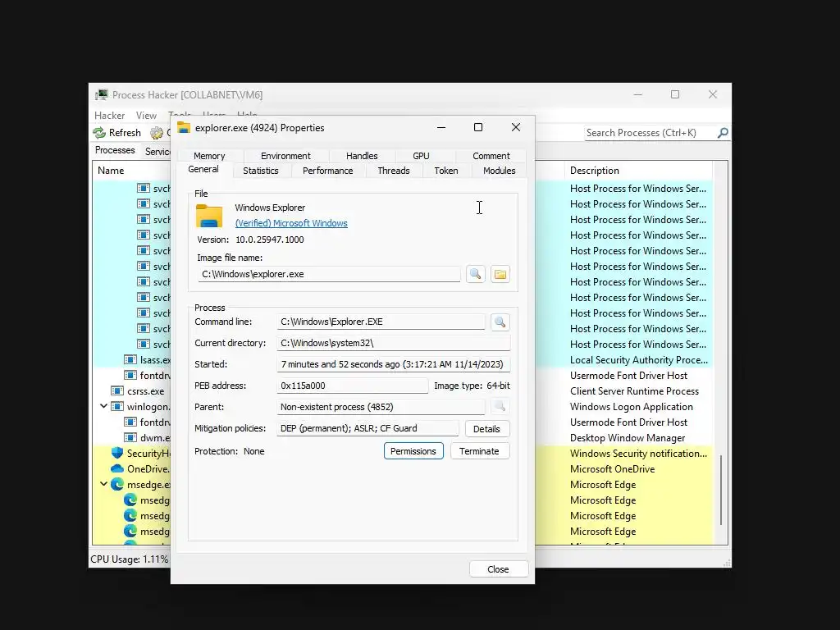840x630 pixels.
Task: Select the Local Security Authority description row
Action: (x=638, y=360)
